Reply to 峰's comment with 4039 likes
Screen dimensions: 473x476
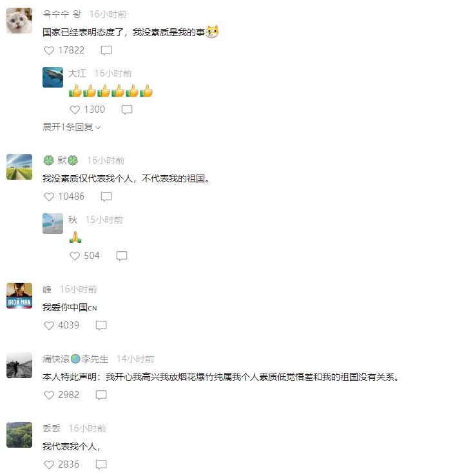(101, 325)
